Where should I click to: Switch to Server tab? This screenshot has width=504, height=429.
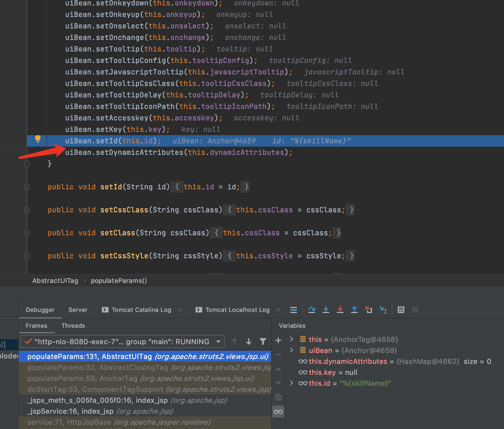pos(78,310)
